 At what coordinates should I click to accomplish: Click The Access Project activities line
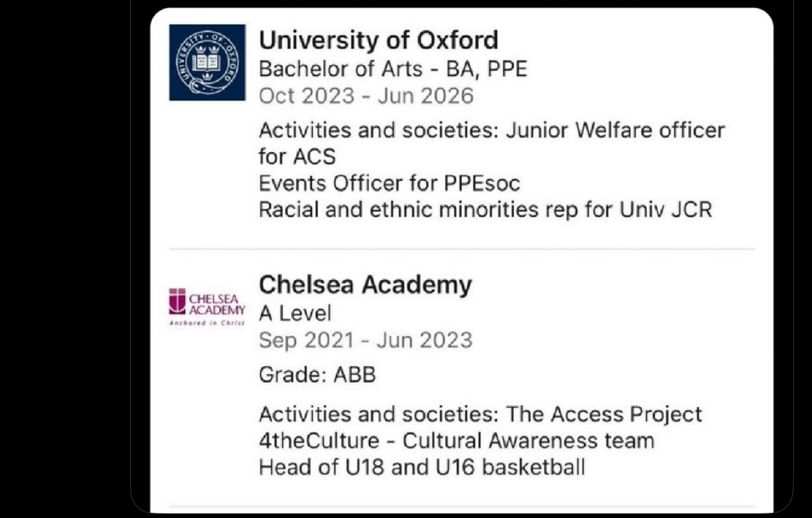click(x=480, y=414)
